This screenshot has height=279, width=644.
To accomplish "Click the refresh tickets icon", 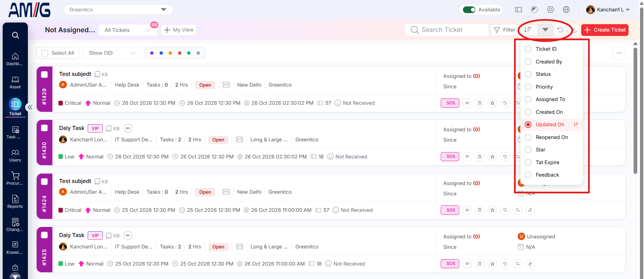I will [560, 30].
